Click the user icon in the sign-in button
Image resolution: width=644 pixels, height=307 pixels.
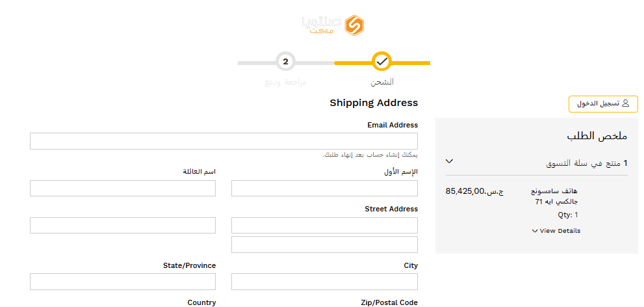[626, 103]
